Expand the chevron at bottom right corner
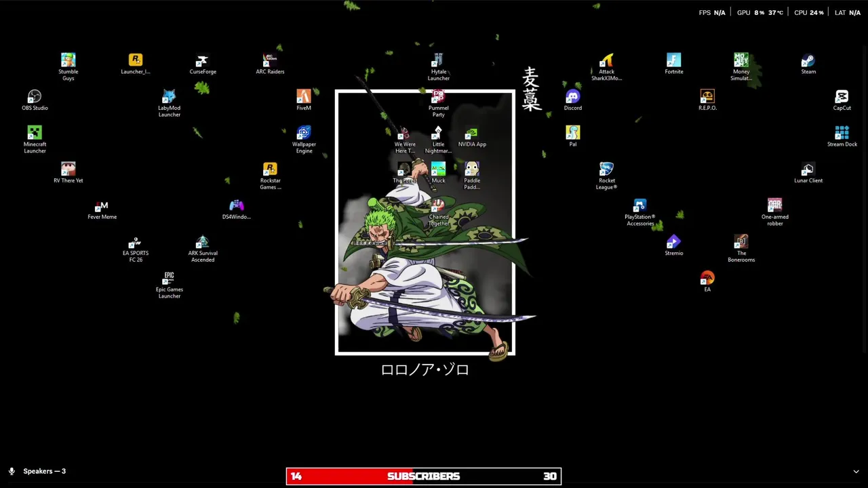Image resolution: width=868 pixels, height=488 pixels. [856, 472]
